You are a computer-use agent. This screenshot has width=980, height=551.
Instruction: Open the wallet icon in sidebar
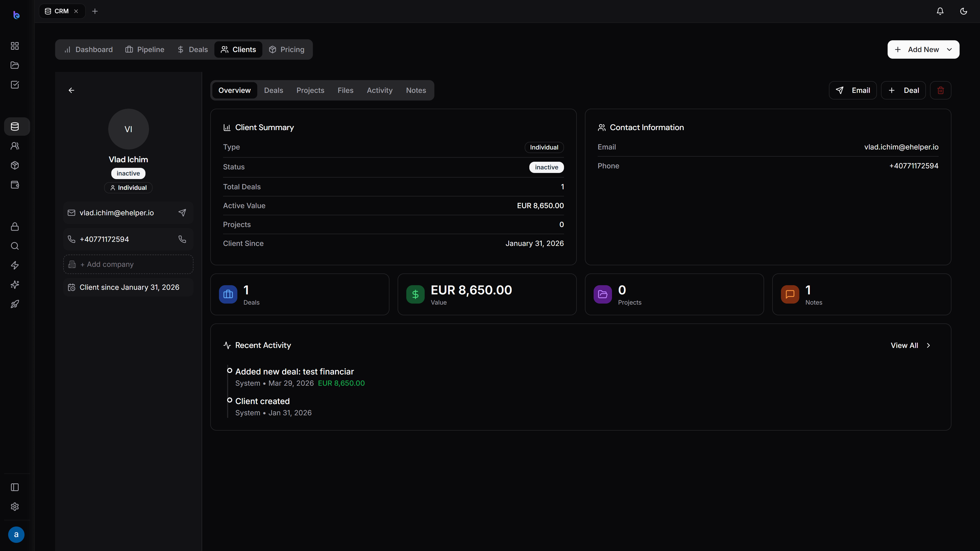pos(15,185)
